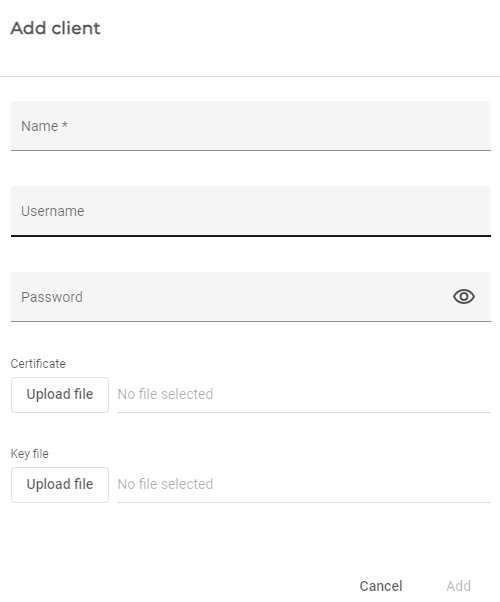Cancel the Add client dialog

[x=381, y=586]
